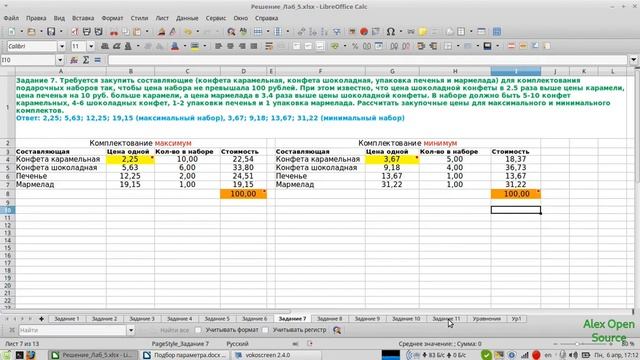Click the highlighting color yellow swatch icon

point(195,46)
